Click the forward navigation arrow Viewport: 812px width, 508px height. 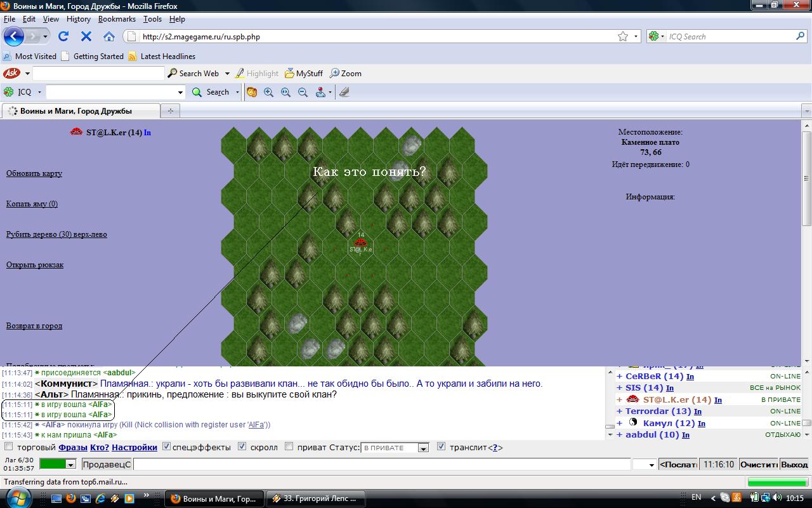click(32, 36)
